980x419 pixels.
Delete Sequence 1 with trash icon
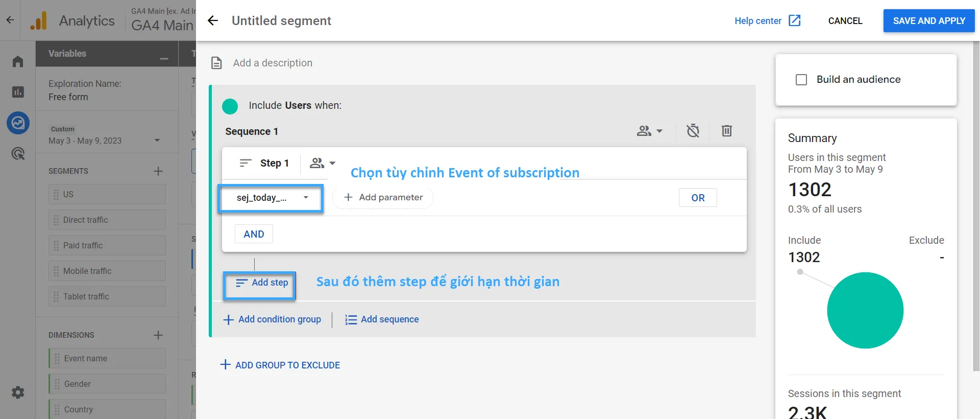tap(727, 131)
